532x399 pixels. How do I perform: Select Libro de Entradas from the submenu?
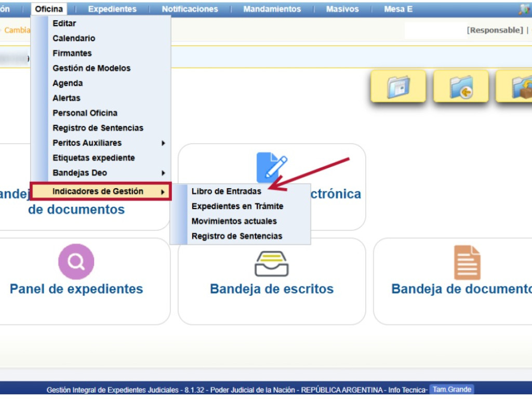226,191
